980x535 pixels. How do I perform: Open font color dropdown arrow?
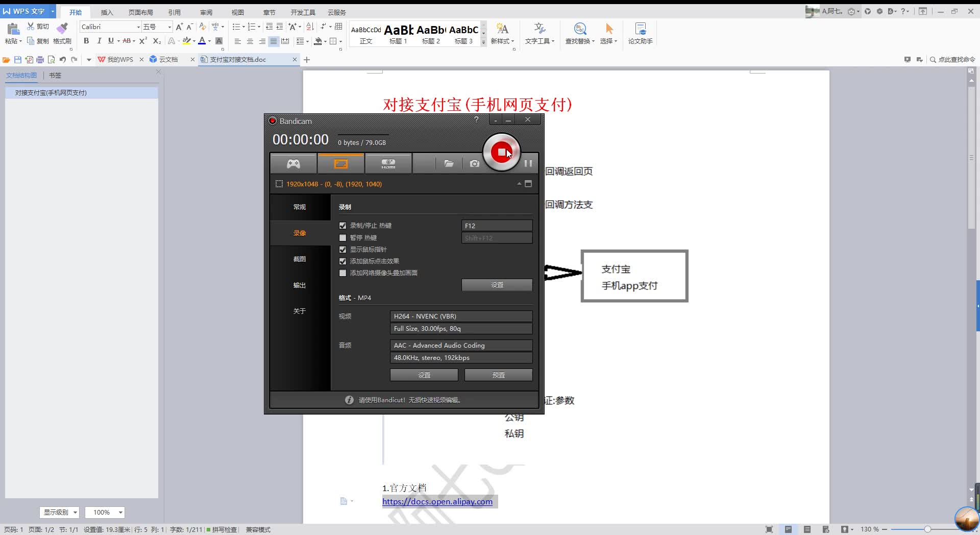(209, 41)
